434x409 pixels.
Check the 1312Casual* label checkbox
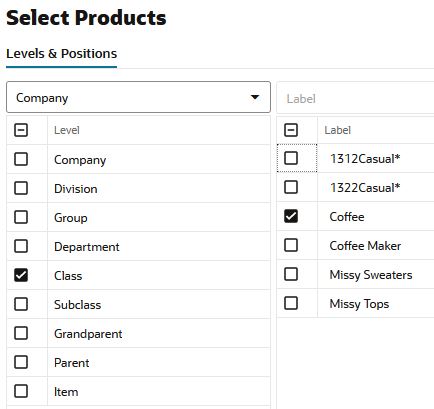291,158
